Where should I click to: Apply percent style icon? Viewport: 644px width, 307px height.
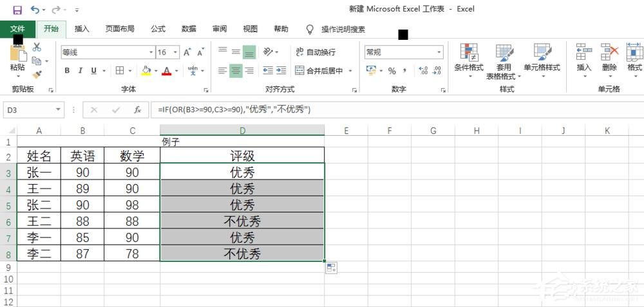[x=392, y=71]
